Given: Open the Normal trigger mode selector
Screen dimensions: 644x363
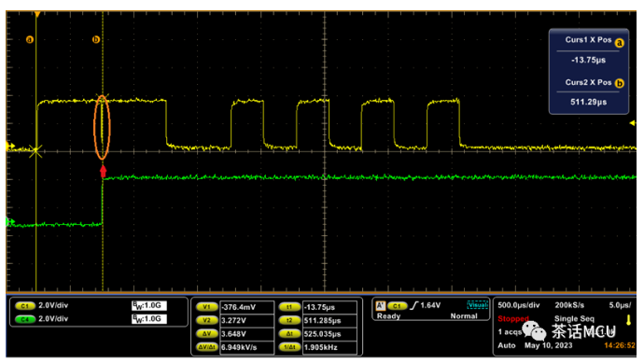Looking at the screenshot, I should [x=464, y=316].
